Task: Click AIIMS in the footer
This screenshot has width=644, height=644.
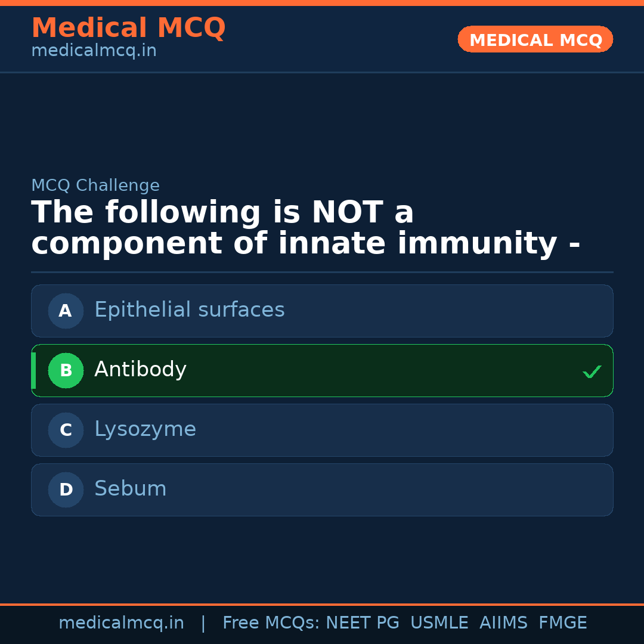Action: click(503, 623)
